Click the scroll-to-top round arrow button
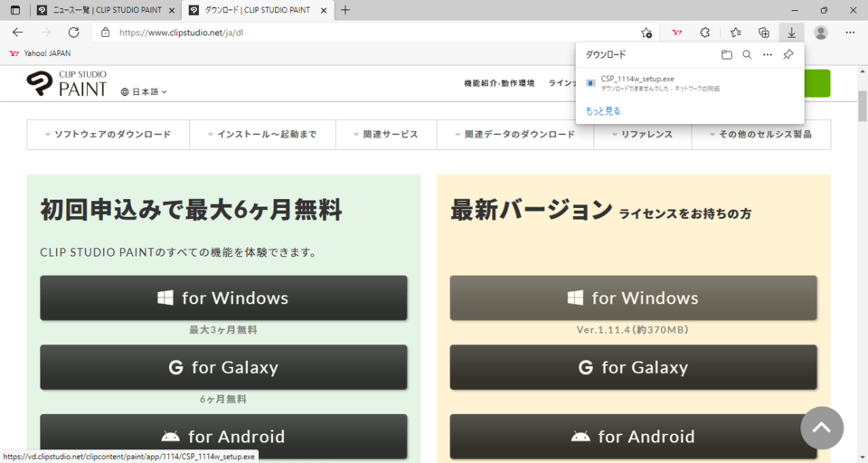868x463 pixels. 822,428
